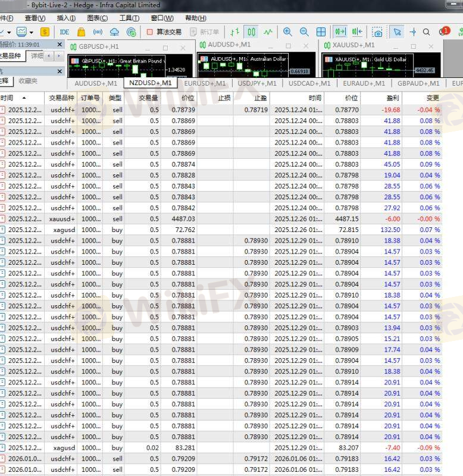Toggle chart auto scroll
The width and height of the screenshot is (463, 476).
(x=340, y=32)
